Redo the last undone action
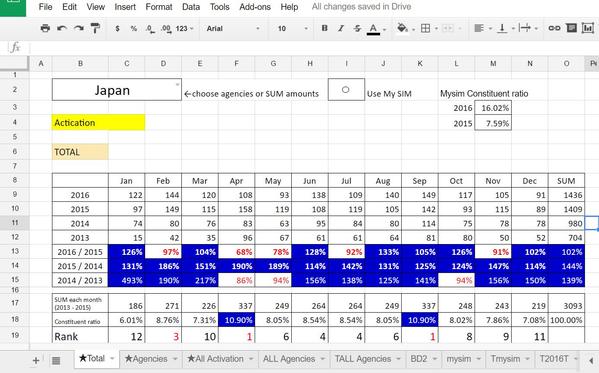The image size is (599, 373). pyautogui.click(x=79, y=28)
